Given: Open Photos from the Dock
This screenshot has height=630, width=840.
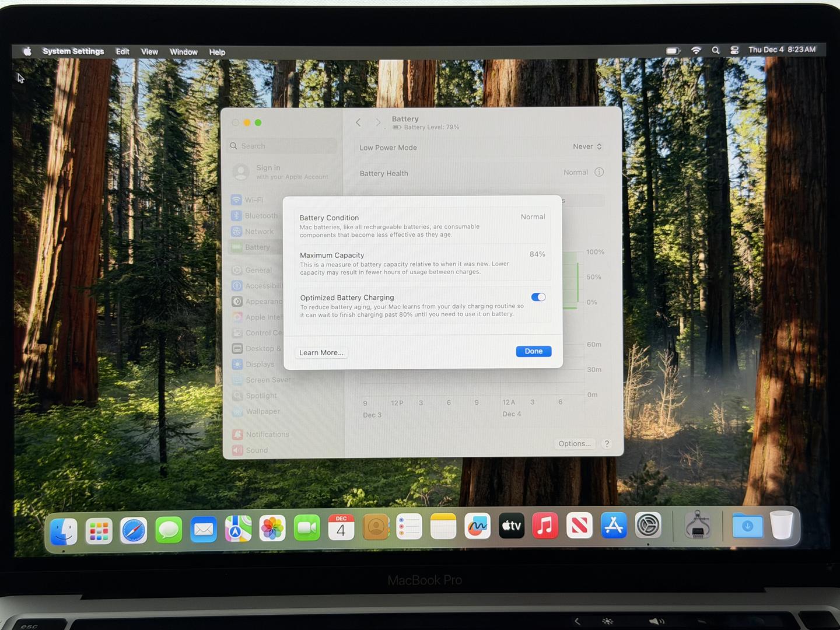Looking at the screenshot, I should (x=272, y=528).
